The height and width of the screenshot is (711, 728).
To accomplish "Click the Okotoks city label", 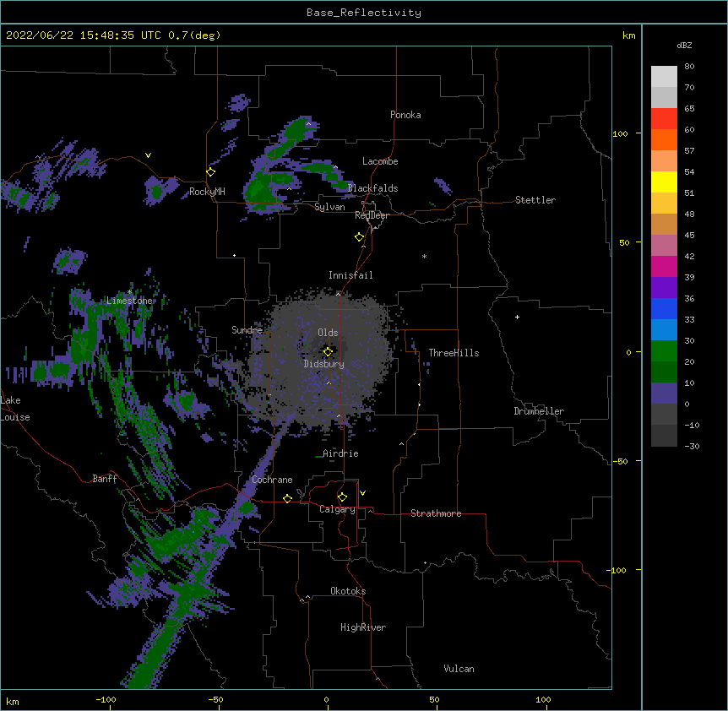I will coord(348,591).
